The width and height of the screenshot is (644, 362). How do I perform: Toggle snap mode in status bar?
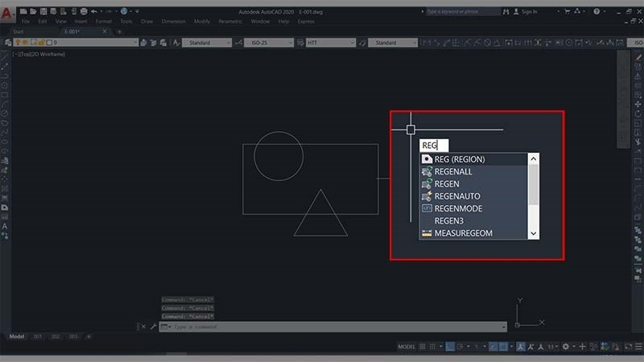tap(432, 347)
